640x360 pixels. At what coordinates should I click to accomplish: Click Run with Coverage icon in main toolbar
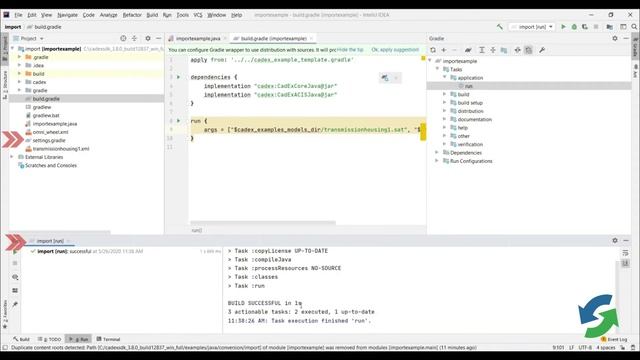[x=585, y=27]
